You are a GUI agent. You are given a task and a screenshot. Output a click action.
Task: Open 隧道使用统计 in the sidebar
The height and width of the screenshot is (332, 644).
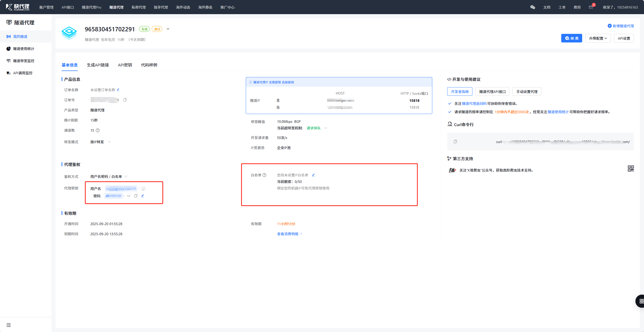23,49
